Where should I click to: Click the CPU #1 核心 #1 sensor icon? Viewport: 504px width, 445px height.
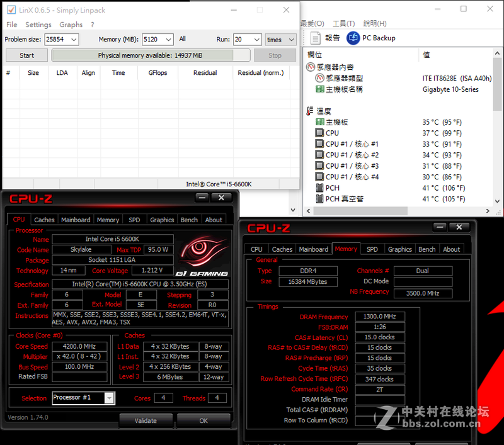pyautogui.click(x=320, y=144)
